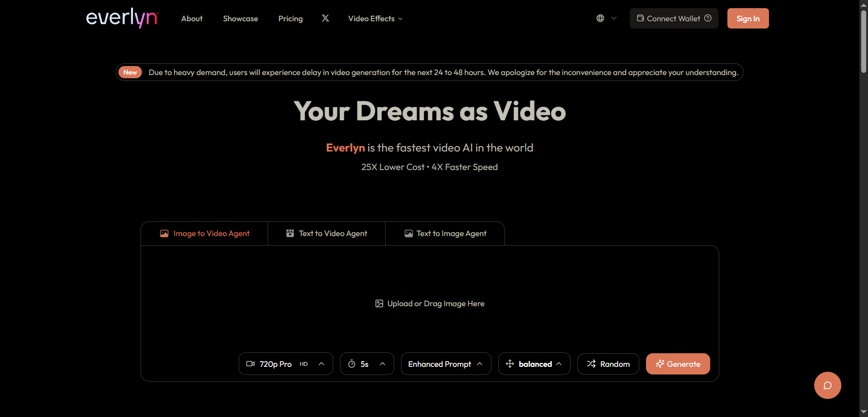
Task: Open the language dropdown chevron
Action: coord(614,18)
